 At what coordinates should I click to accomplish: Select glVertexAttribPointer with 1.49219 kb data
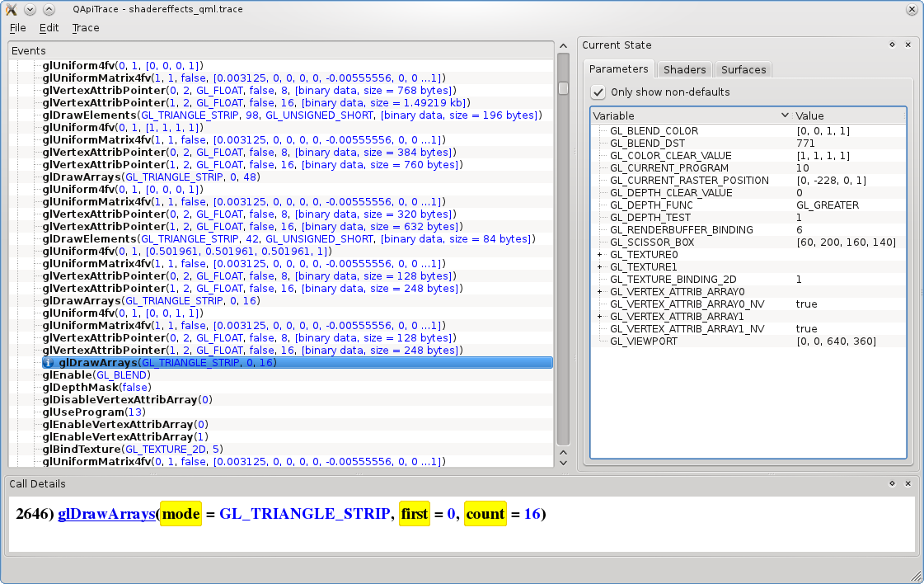tap(256, 102)
